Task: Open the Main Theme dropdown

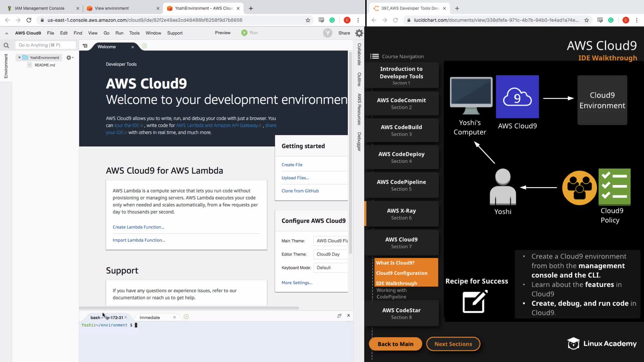Action: click(x=331, y=241)
